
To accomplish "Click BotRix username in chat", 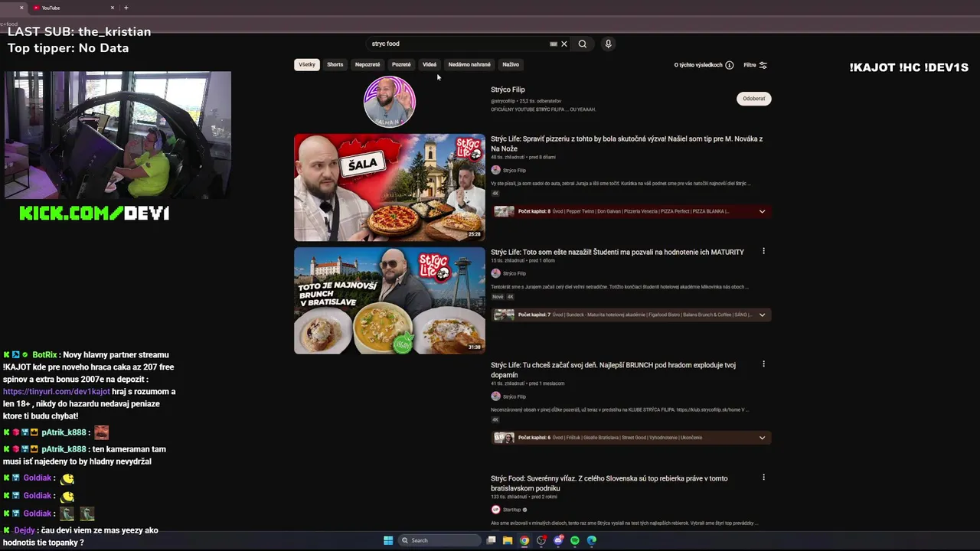I will pos(44,355).
